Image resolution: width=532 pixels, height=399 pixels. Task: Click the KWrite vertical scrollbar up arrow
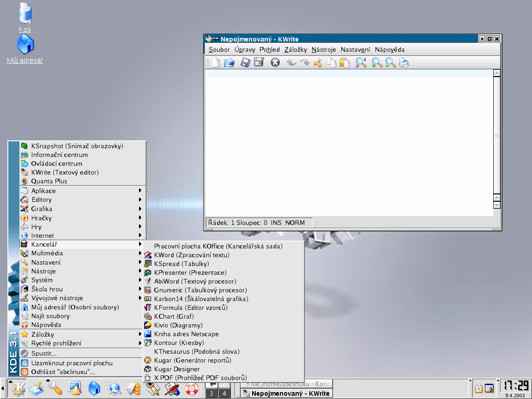point(497,73)
